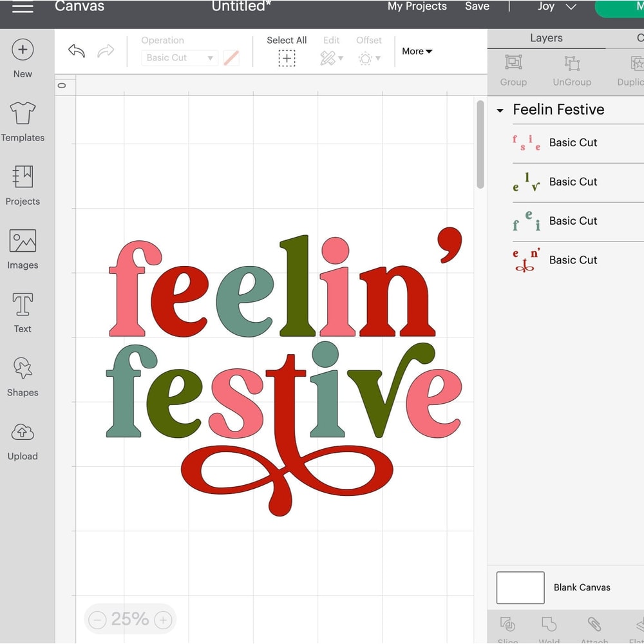Collapse the Feelin Festive layer group
The image size is (644, 644).
click(500, 109)
